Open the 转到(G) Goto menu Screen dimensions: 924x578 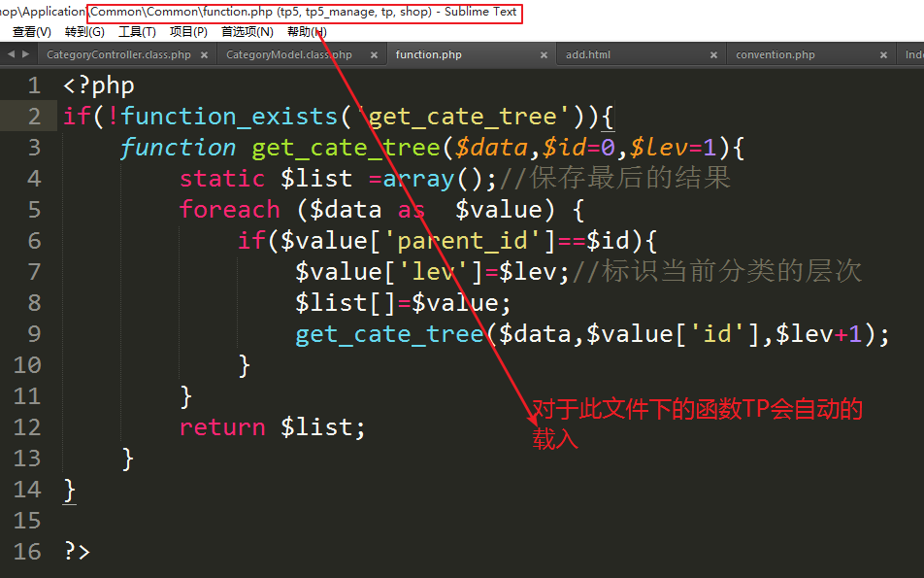(x=84, y=32)
